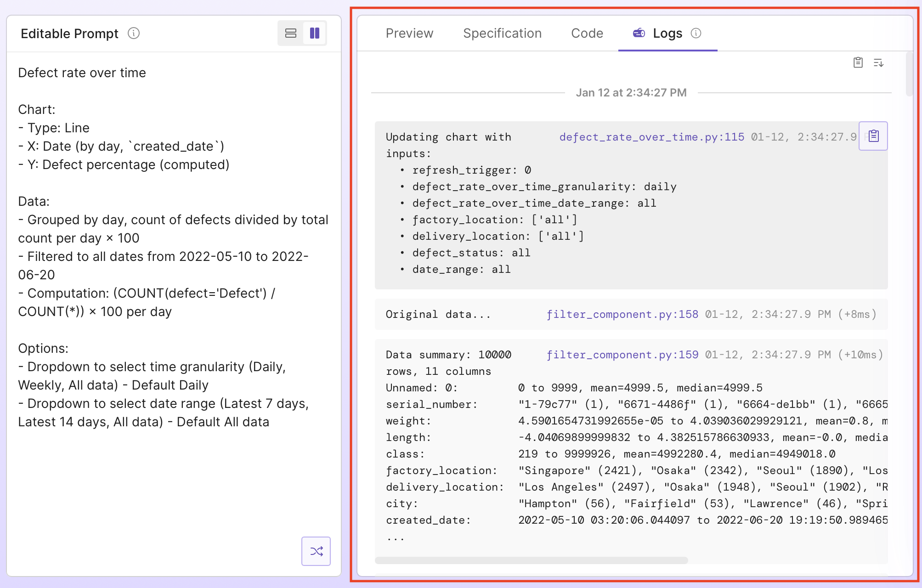Screen dimensions: 922x588
Task: Click the scroll-to-latest sort icon
Action: 878,62
